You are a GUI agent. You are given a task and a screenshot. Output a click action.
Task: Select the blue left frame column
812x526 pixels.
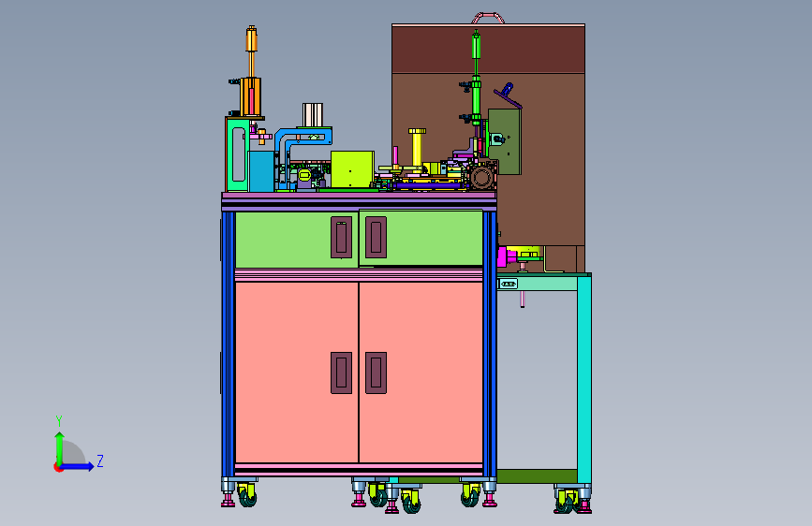[x=228, y=344]
